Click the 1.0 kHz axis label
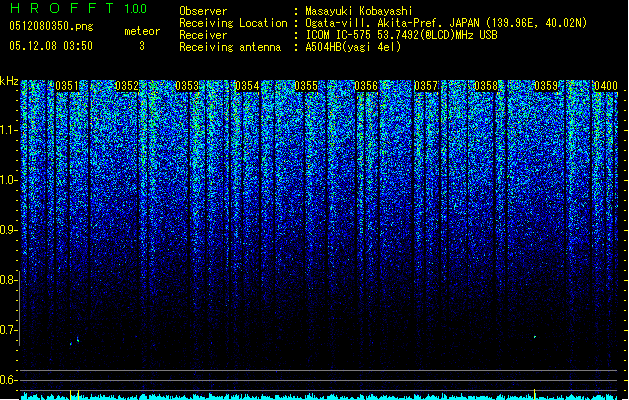This screenshot has width=629, height=400. click(9, 180)
